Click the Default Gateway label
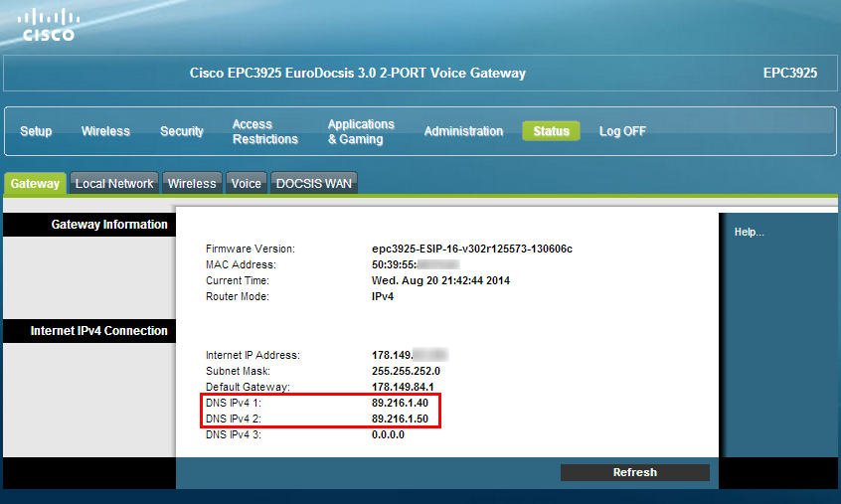The width and height of the screenshot is (841, 504). [x=248, y=387]
